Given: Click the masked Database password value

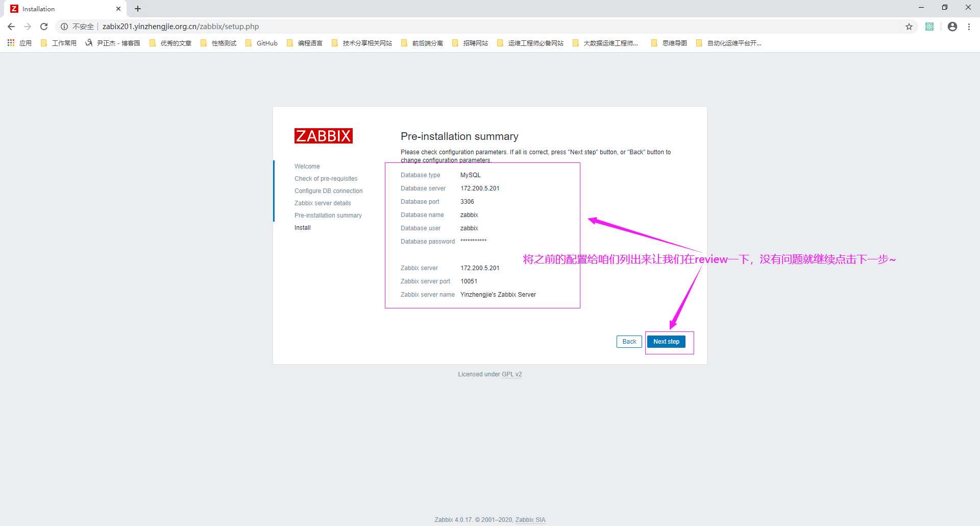Looking at the screenshot, I should [x=474, y=241].
